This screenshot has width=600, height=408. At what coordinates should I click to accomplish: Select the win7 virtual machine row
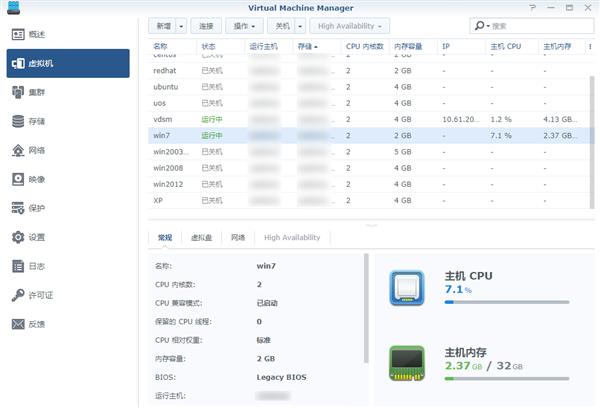[x=369, y=135]
